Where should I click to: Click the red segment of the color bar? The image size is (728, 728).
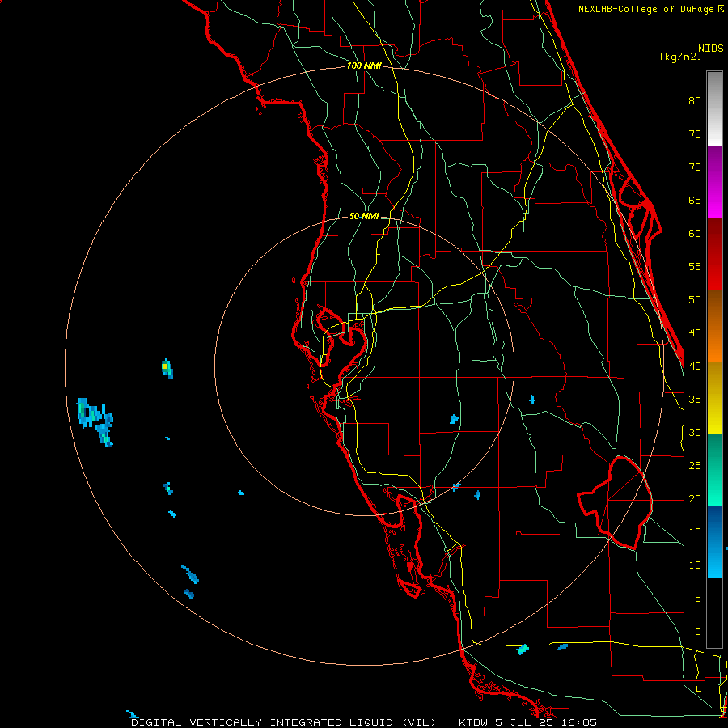(x=714, y=254)
